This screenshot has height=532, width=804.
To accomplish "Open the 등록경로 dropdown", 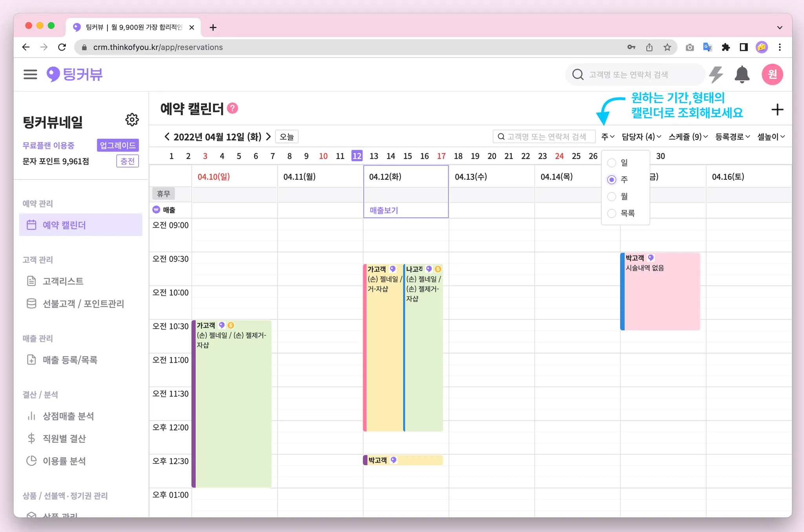I will pyautogui.click(x=732, y=137).
